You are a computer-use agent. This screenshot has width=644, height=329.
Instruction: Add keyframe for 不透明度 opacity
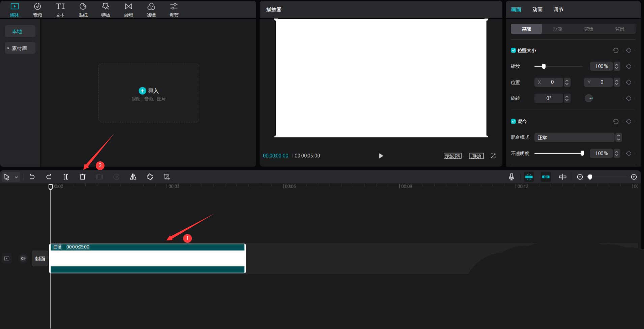point(628,153)
